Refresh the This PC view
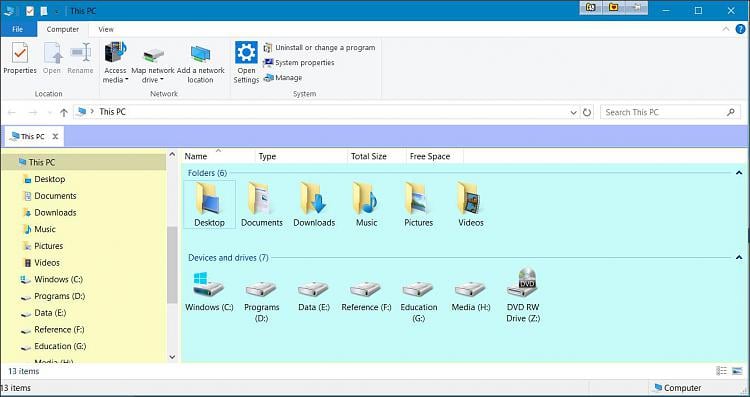Viewport: 750px width, 397px height. pos(586,112)
